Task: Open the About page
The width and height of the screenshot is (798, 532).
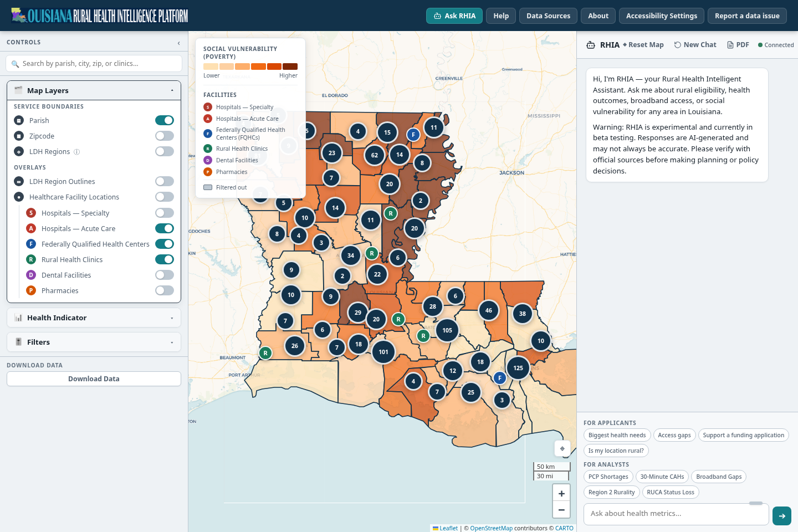Action: click(598, 16)
